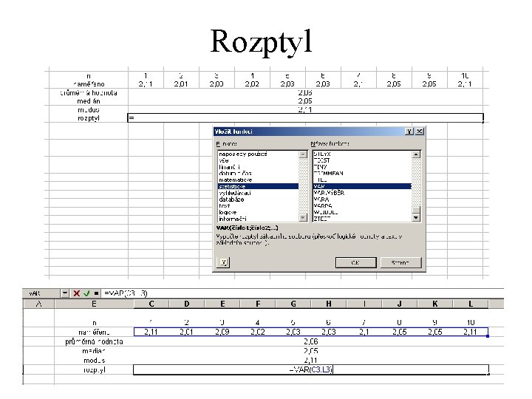This screenshot has height=399, width=532.
Task: Open the name box dropdown arrow beside VAR
Action: (x=65, y=293)
